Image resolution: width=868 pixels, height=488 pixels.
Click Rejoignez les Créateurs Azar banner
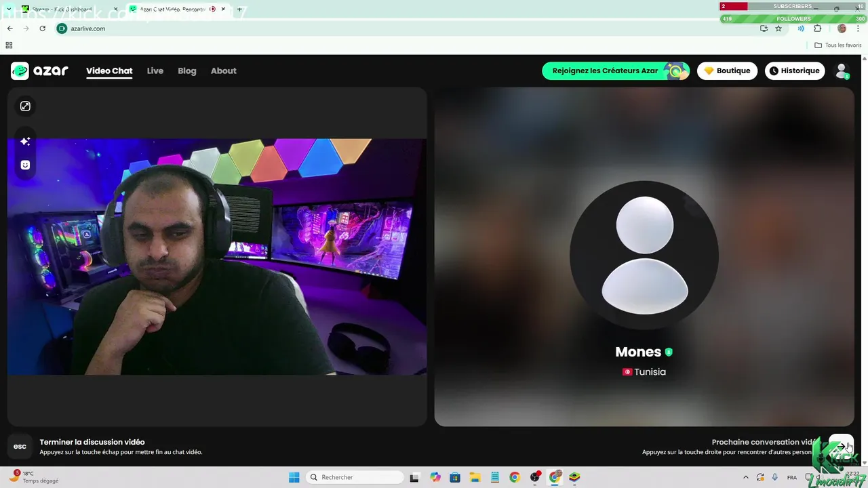pos(616,70)
